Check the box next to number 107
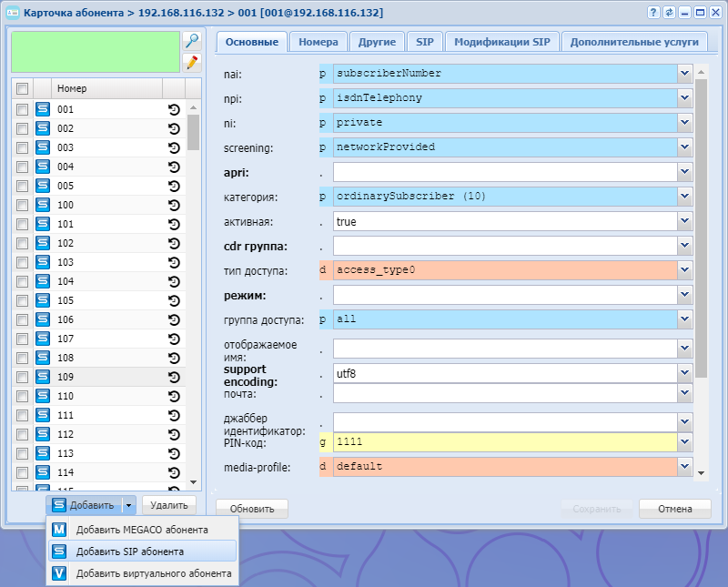This screenshot has width=728, height=587. pyautogui.click(x=23, y=339)
